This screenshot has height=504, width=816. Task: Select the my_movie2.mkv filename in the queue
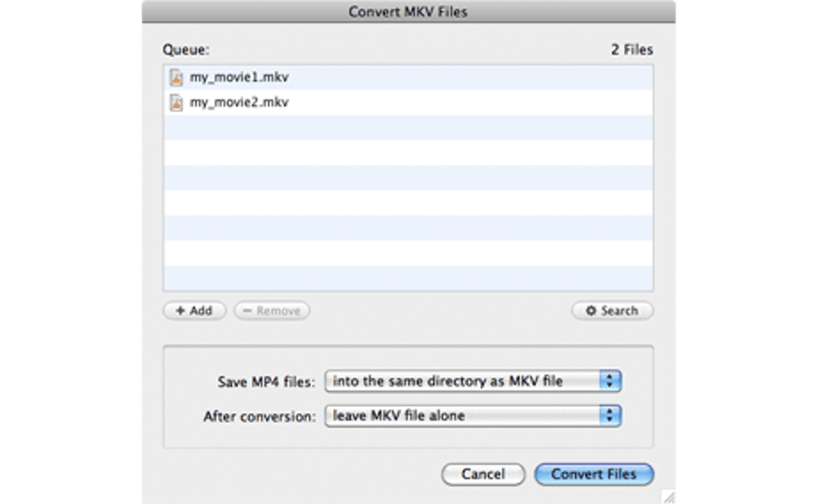(238, 102)
